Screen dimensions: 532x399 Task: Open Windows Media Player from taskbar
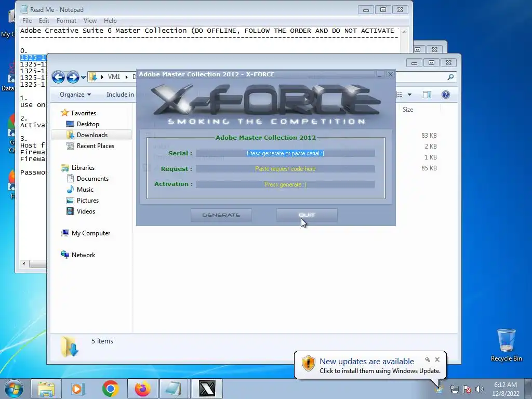(78, 389)
